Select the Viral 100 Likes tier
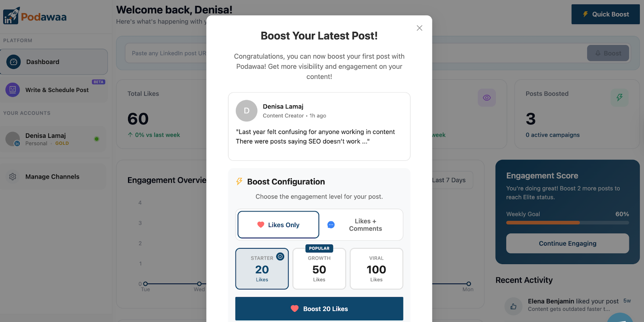The height and width of the screenshot is (322, 644). (376, 269)
